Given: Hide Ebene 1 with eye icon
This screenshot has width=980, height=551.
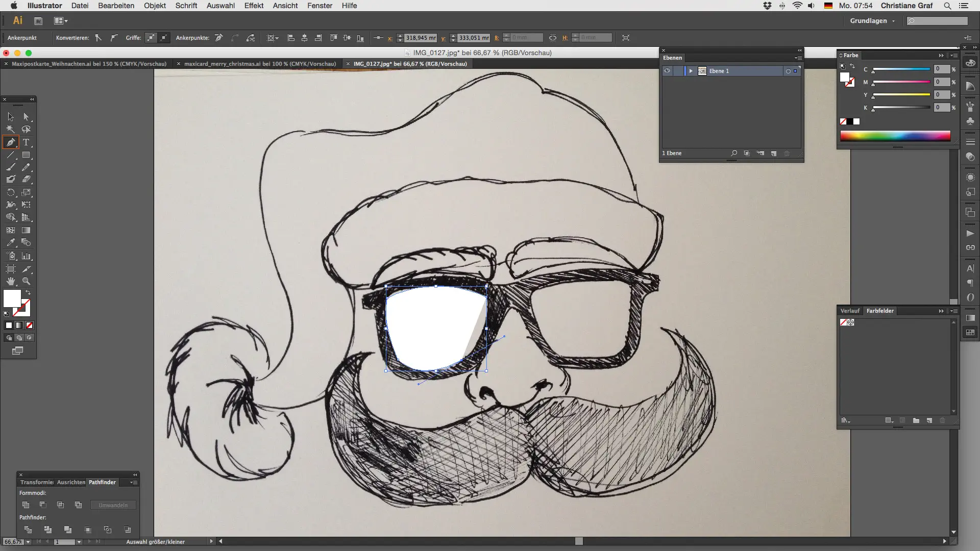Looking at the screenshot, I should pyautogui.click(x=667, y=71).
